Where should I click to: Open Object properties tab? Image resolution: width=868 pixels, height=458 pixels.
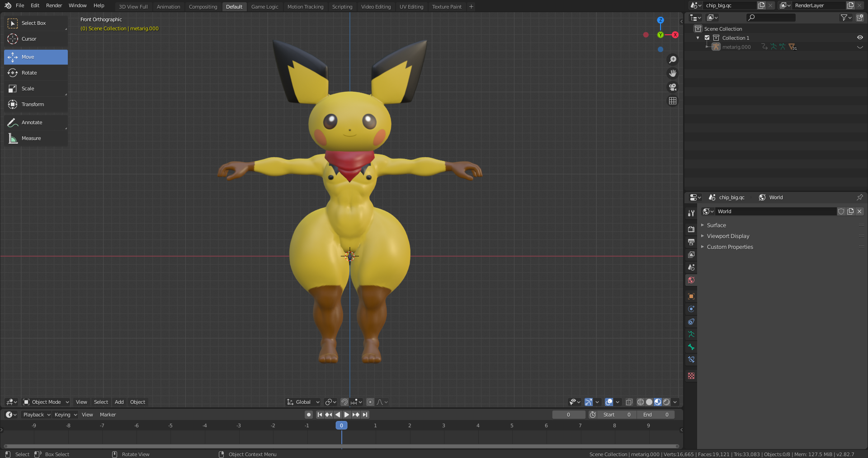(x=691, y=296)
